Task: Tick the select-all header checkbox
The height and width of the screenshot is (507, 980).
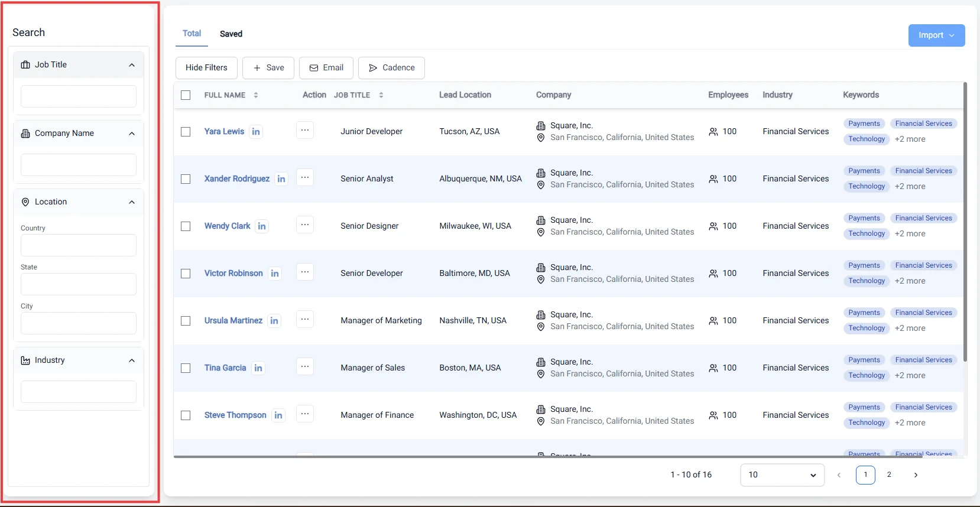Action: pos(186,95)
